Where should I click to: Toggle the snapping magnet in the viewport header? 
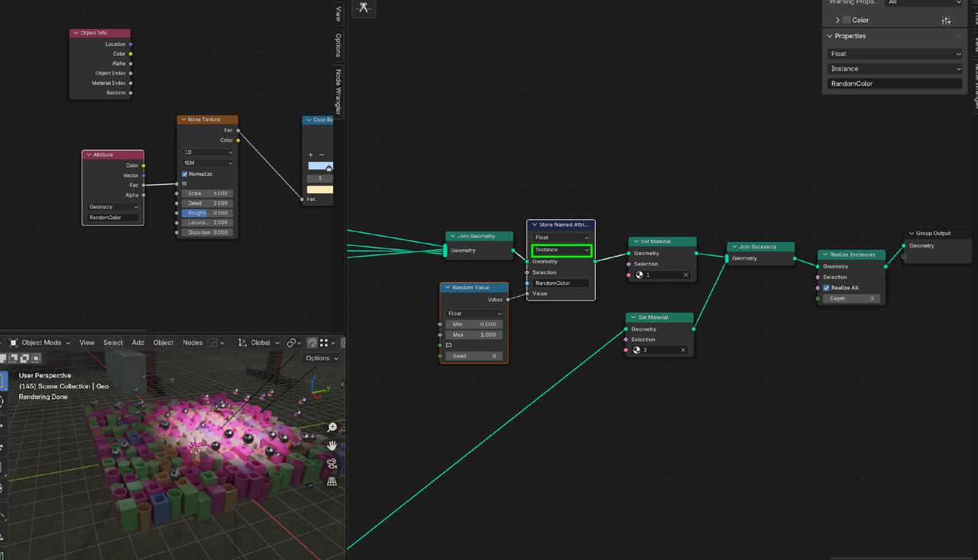tap(312, 343)
